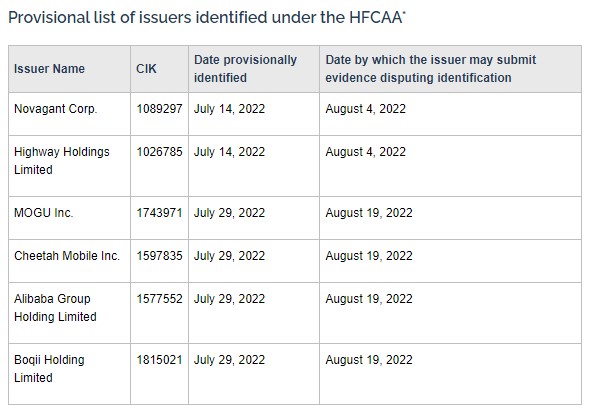The width and height of the screenshot is (590, 416).
Task: Click the evidence disputing identification date header
Action: (x=431, y=69)
